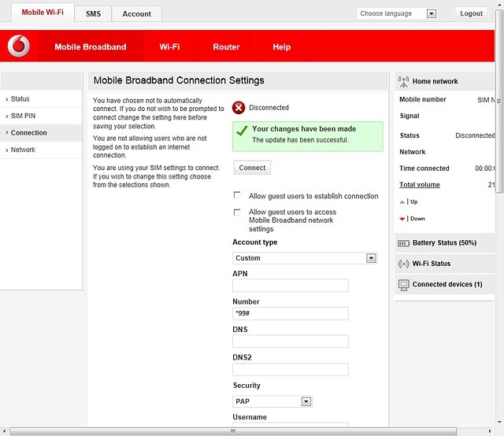Click the Logout button

click(x=471, y=13)
